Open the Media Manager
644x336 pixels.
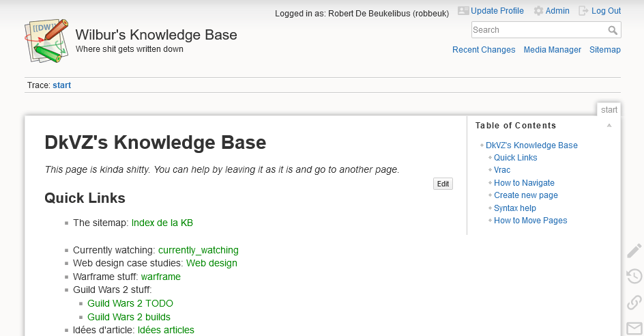[552, 50]
